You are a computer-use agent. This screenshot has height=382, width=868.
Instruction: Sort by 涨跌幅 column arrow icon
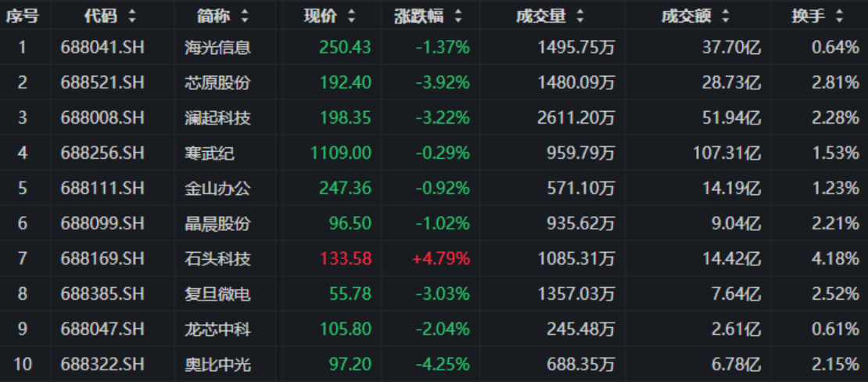pos(457,16)
